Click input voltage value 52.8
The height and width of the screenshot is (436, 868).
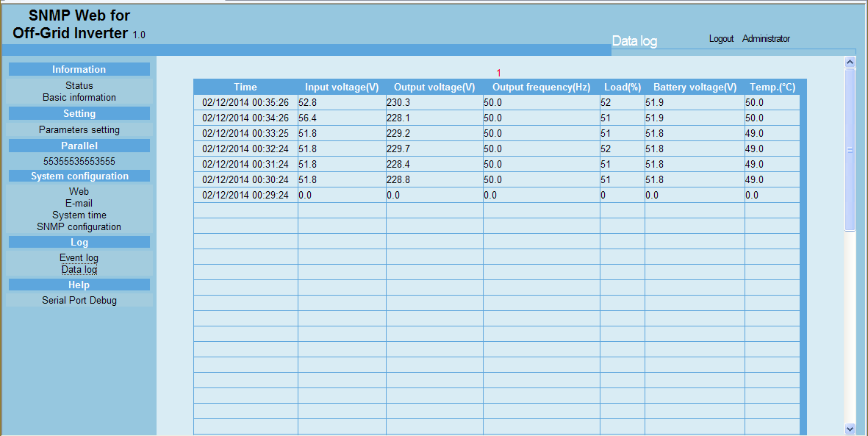307,102
